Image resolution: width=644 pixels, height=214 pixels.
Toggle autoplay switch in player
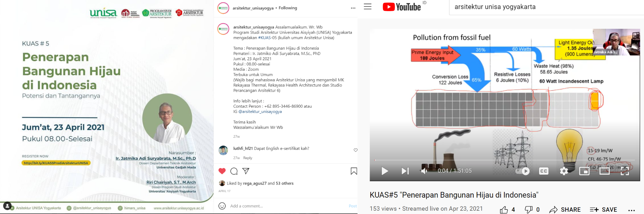pyautogui.click(x=523, y=171)
